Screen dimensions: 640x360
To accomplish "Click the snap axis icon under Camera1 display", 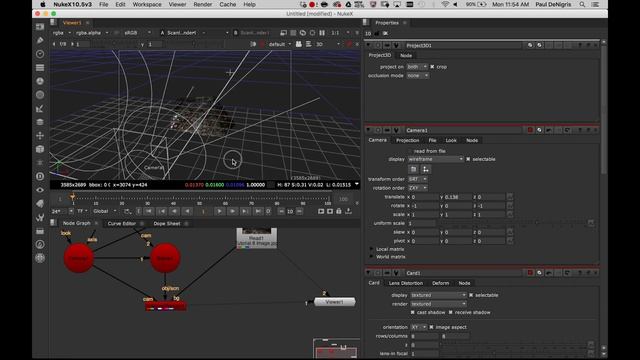I will 426,169.
